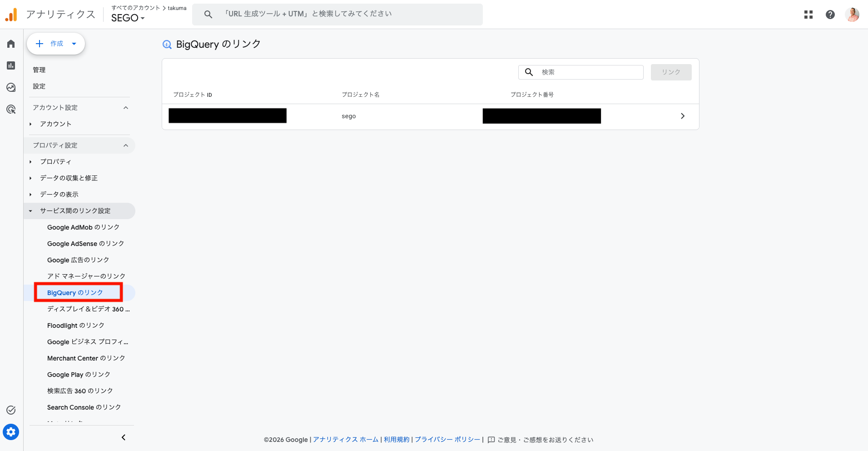
Task: Click すべてのアカウント breadcrumb
Action: 136,8
